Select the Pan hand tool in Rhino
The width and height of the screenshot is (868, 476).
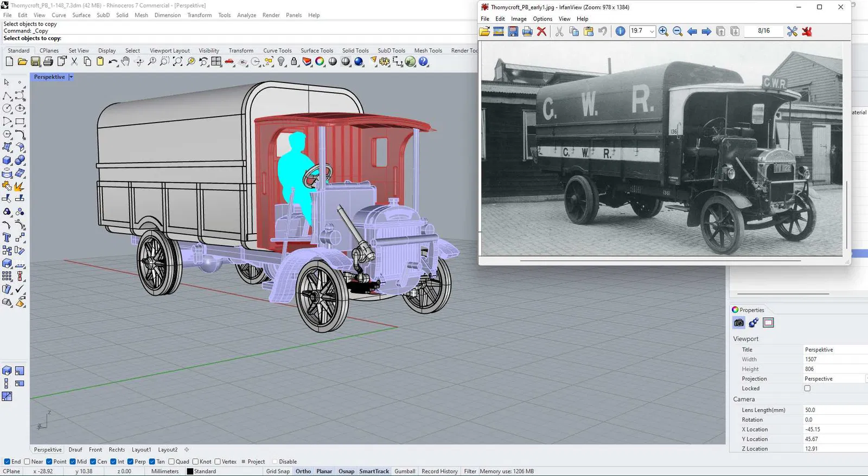125,62
